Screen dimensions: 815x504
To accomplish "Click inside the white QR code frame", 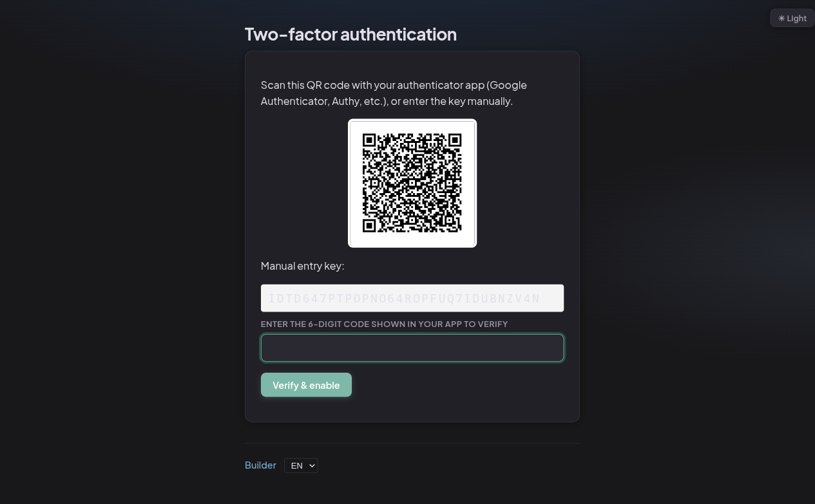I will (412, 183).
